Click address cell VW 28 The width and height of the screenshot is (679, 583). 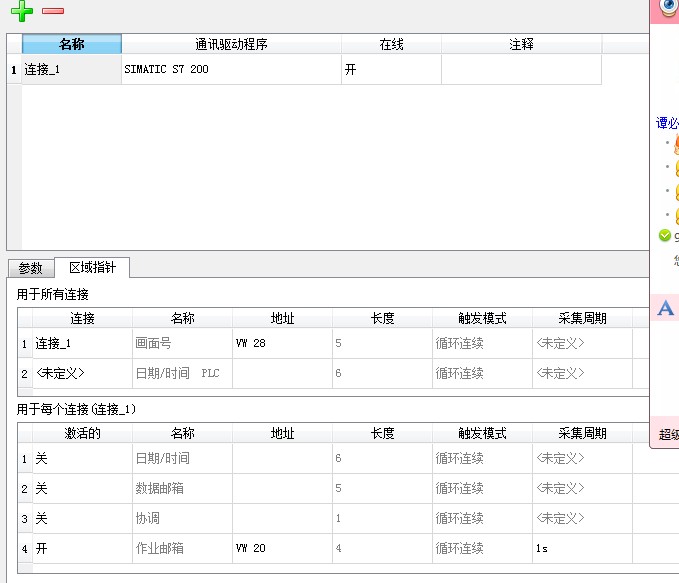pyautogui.click(x=282, y=344)
